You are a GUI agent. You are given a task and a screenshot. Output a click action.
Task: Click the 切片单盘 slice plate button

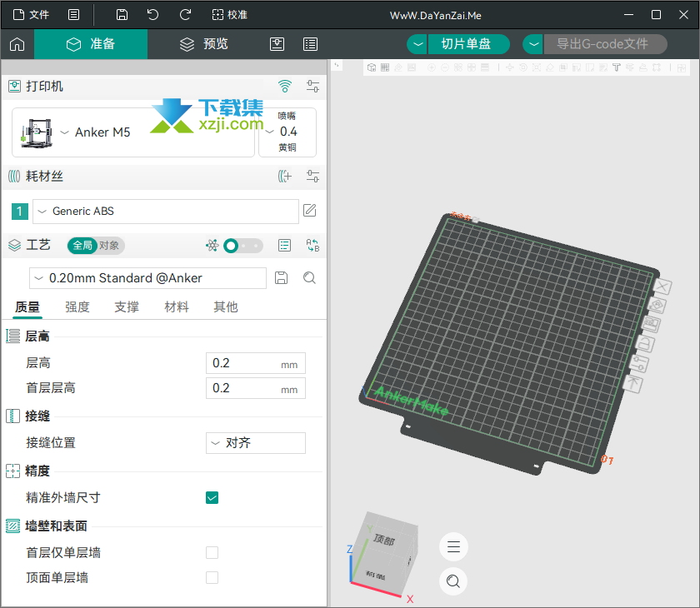coord(468,44)
